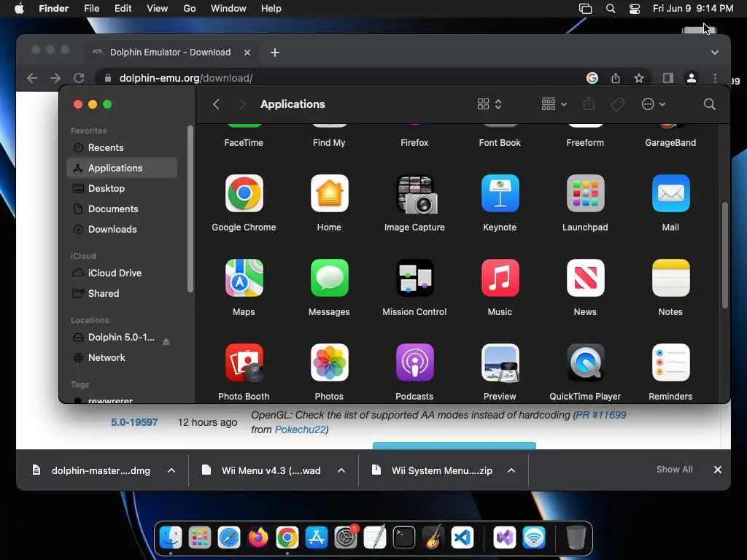
Task: Open Chrome tab search chevron
Action: click(715, 52)
